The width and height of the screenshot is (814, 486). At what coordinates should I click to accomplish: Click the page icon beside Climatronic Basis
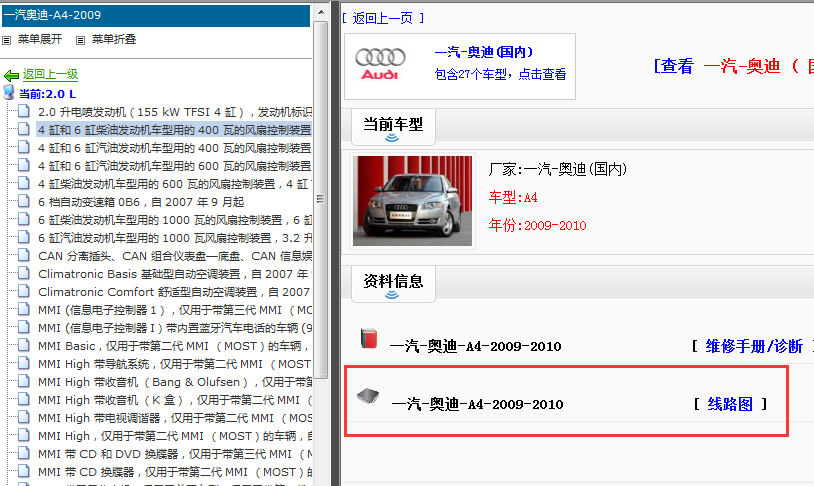click(x=24, y=273)
